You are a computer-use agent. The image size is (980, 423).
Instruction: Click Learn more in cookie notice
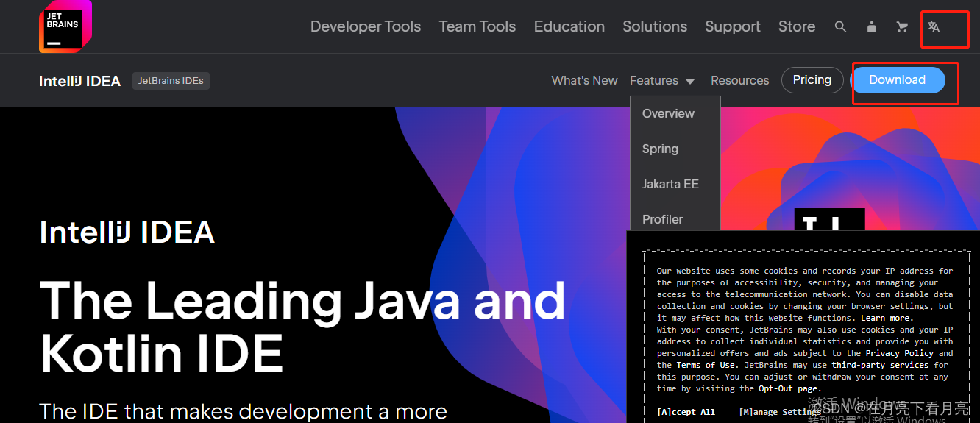[x=886, y=318]
